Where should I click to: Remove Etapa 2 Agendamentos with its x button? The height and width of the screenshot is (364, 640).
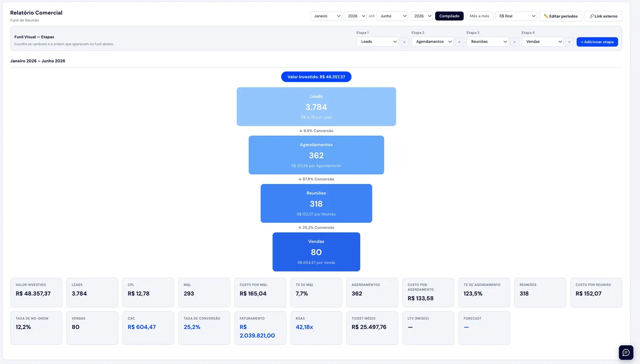(459, 42)
